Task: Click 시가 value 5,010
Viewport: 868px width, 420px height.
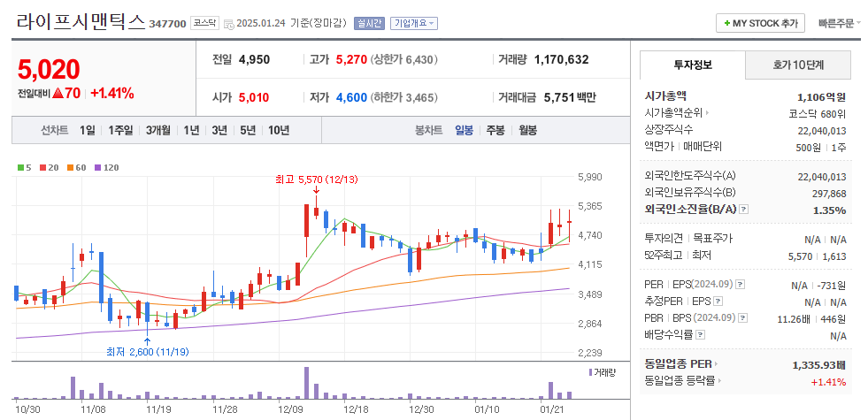Action: tap(254, 98)
